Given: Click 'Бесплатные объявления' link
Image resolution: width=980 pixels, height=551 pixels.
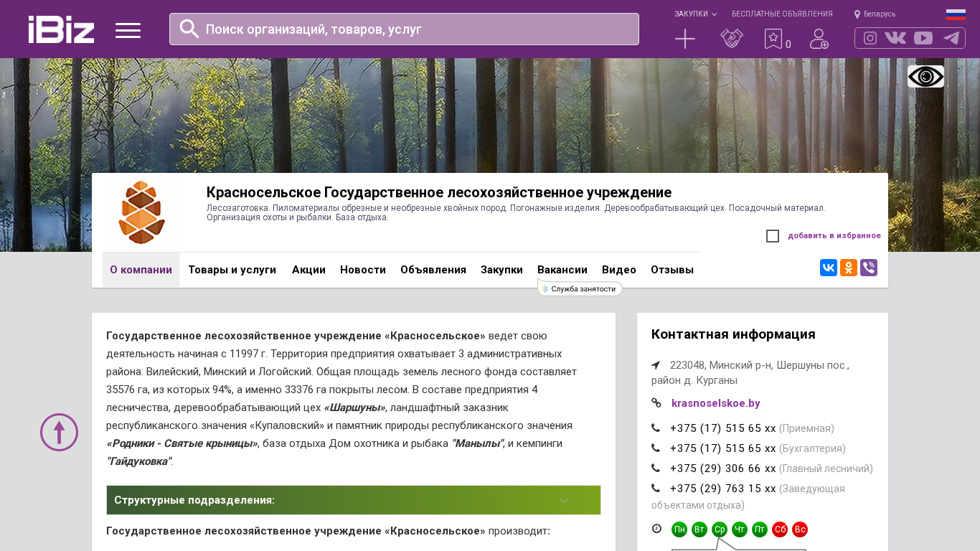Looking at the screenshot, I should point(782,14).
